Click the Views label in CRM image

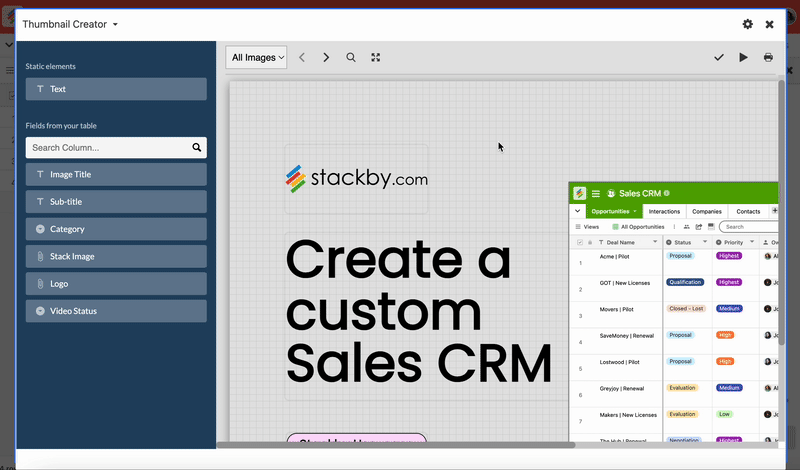[x=591, y=227]
